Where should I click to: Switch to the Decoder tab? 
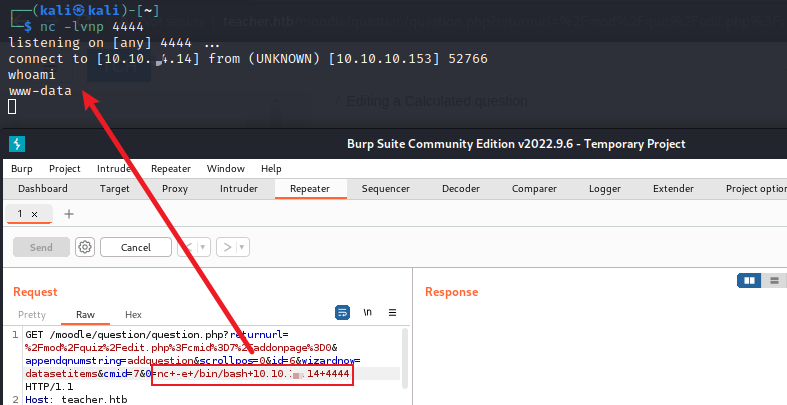coord(461,189)
